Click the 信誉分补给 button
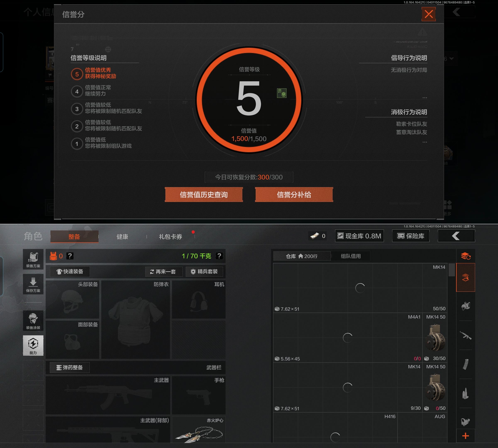Viewport: 498px width, 448px height. pyautogui.click(x=294, y=195)
